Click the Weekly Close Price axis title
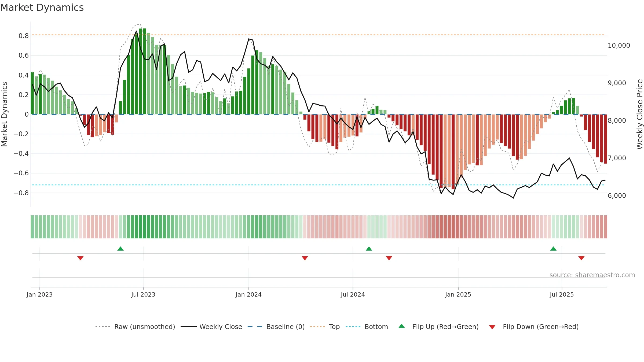This screenshot has height=362, width=644. click(640, 114)
